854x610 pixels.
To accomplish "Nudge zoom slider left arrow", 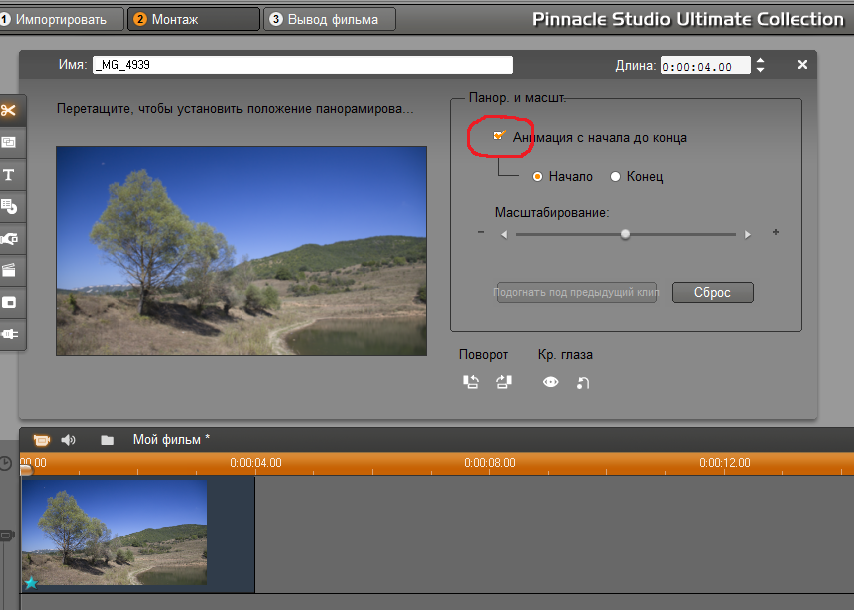I will click(x=504, y=235).
